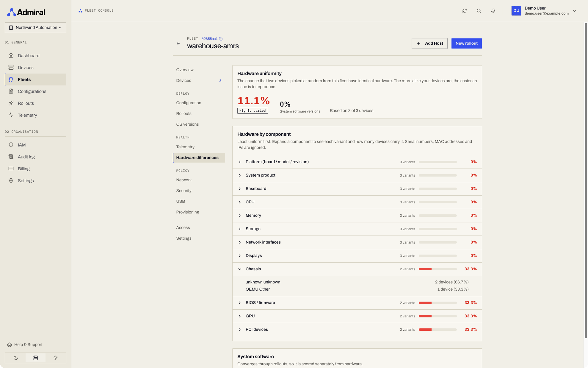Screen dimensions: 588x368
Task: Click the Billing card icon
Action: point(11,169)
